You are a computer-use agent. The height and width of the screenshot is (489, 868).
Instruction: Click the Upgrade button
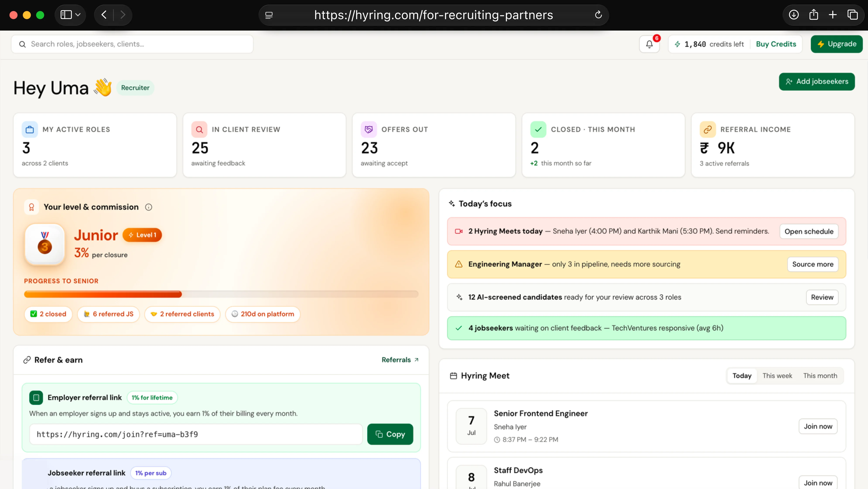(x=836, y=44)
